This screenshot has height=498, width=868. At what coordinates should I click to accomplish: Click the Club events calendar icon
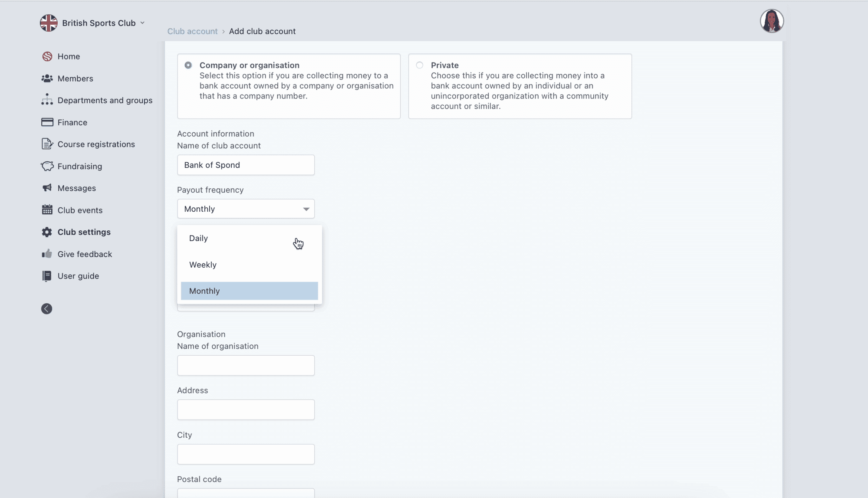47,210
